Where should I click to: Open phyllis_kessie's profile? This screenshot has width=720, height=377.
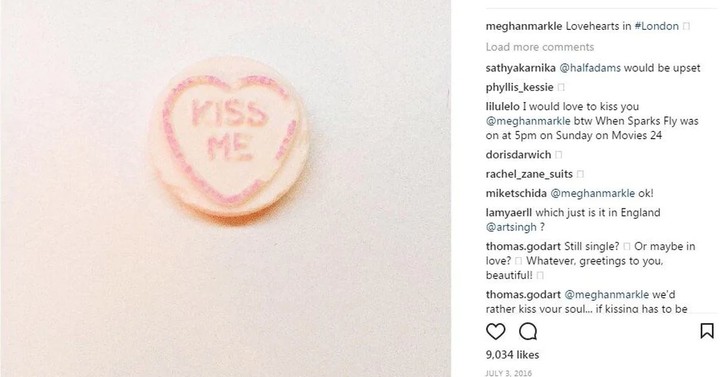(519, 87)
